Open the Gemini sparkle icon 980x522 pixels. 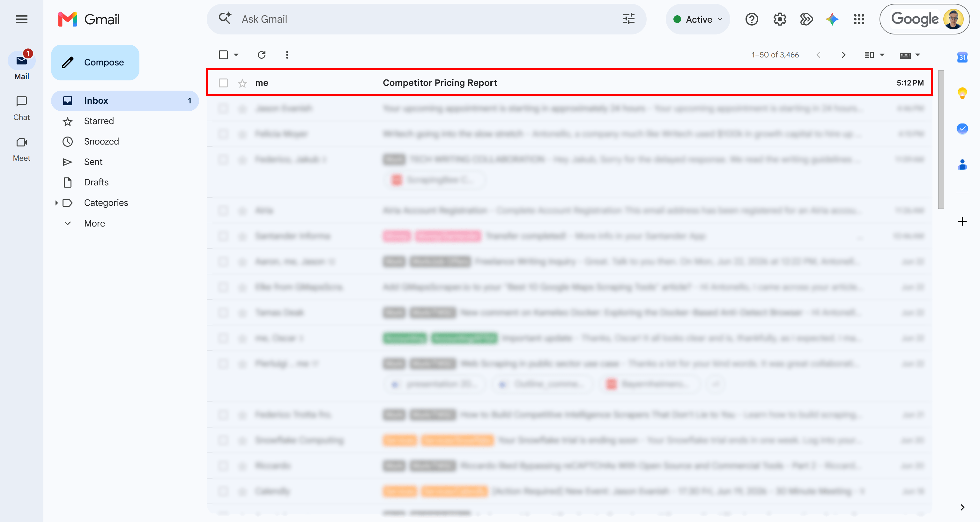[x=832, y=19]
